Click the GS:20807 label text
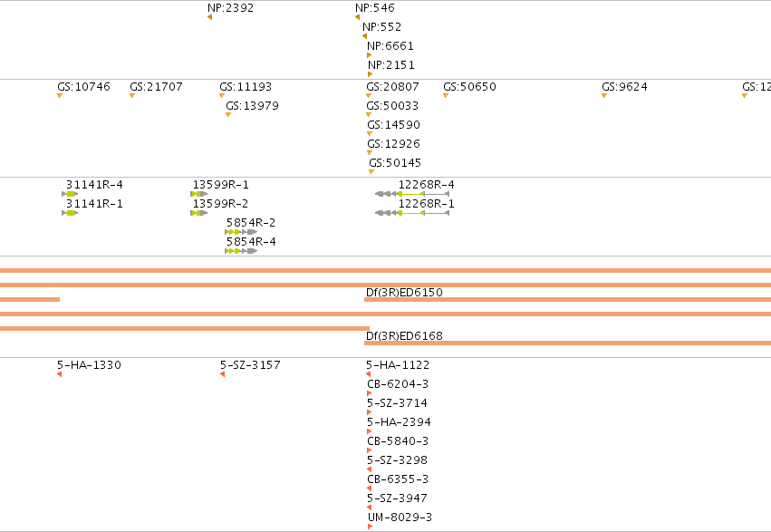The height and width of the screenshot is (532, 771). pyautogui.click(x=392, y=87)
